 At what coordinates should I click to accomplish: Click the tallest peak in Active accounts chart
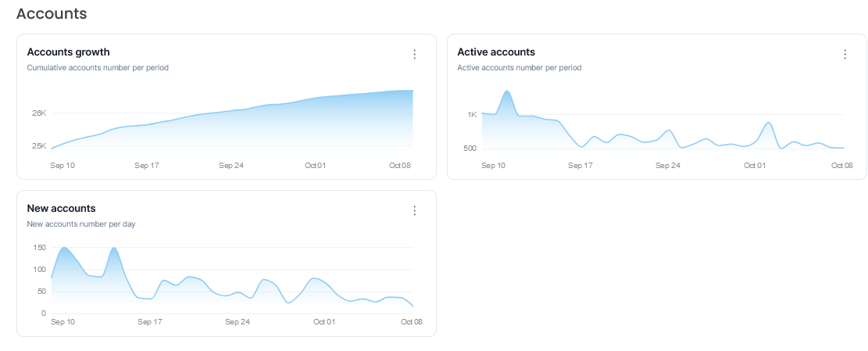[x=507, y=92]
